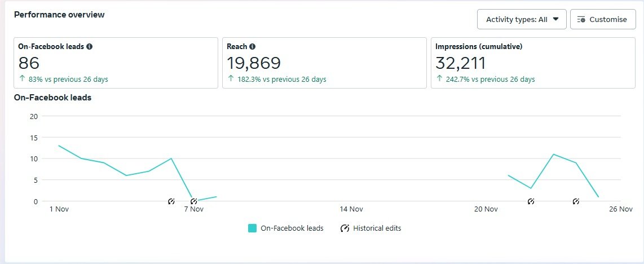Click the Historical edits legend icon
Image resolution: width=644 pixels, height=264 pixels.
click(x=345, y=228)
